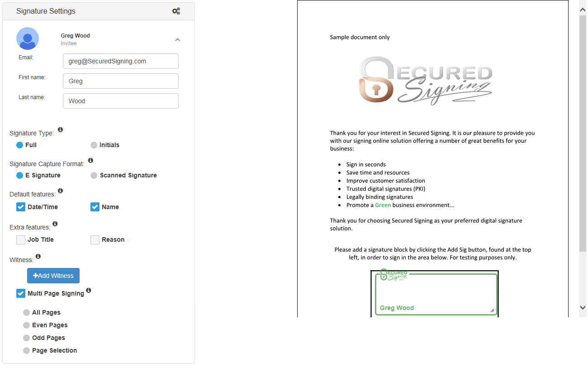Click the signature block resize handle
The width and height of the screenshot is (588, 368).
pyautogui.click(x=492, y=311)
